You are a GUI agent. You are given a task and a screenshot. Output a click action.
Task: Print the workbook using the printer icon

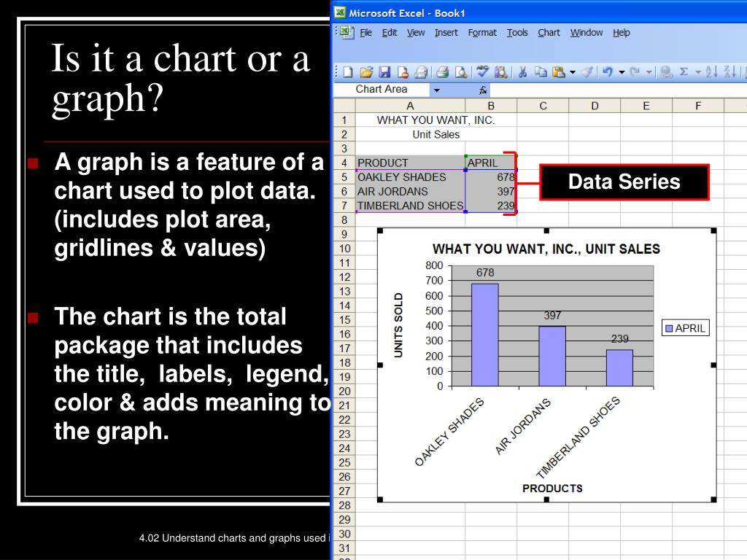[443, 72]
